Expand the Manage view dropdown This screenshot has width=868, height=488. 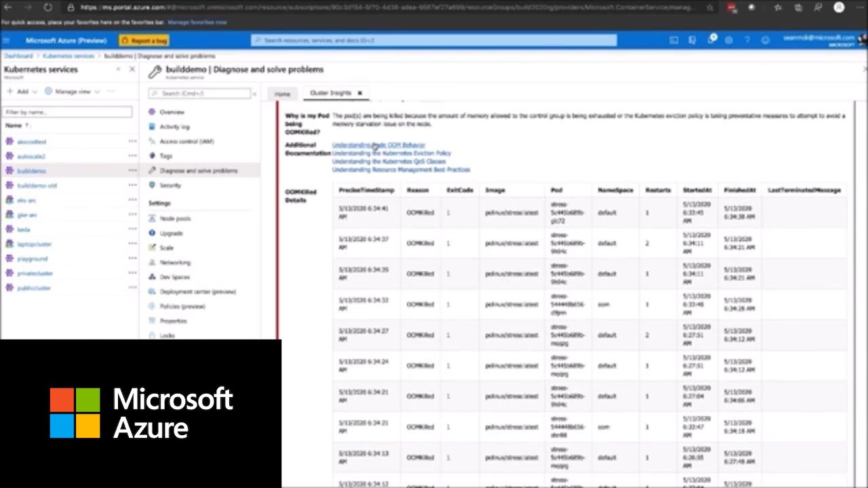pyautogui.click(x=97, y=91)
